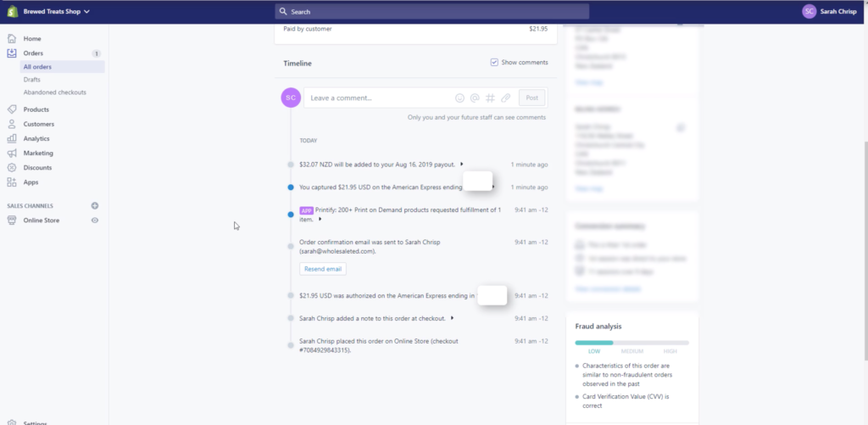Open the Brewed Treats Shop store switcher
Image resolution: width=868 pixels, height=425 pixels.
(x=56, y=12)
